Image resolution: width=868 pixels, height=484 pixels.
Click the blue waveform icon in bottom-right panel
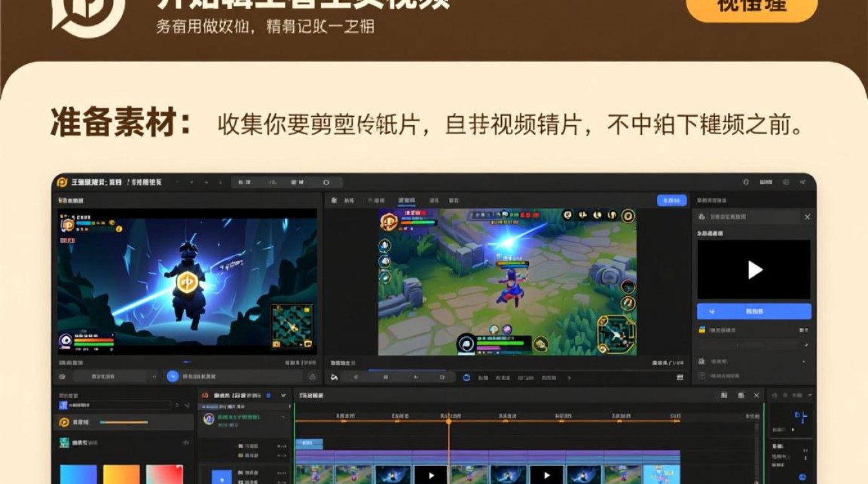801,416
